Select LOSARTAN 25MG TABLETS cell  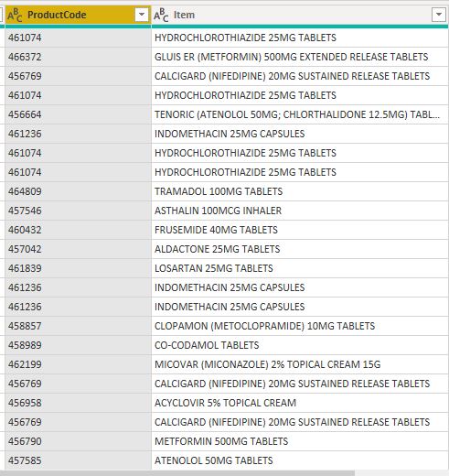[x=300, y=268]
